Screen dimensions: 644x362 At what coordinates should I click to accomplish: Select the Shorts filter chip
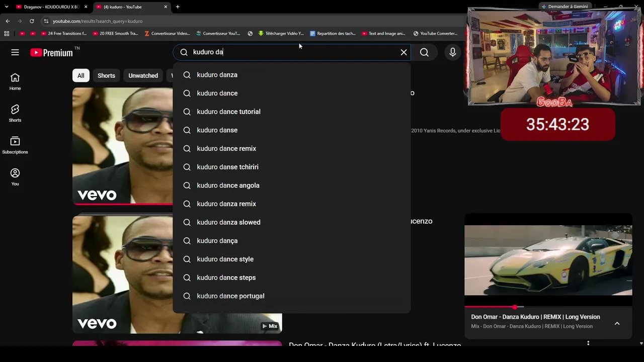[106, 75]
